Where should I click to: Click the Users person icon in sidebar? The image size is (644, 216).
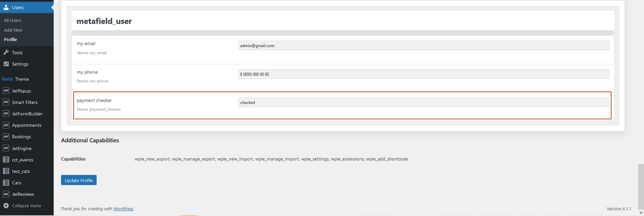[x=6, y=7]
